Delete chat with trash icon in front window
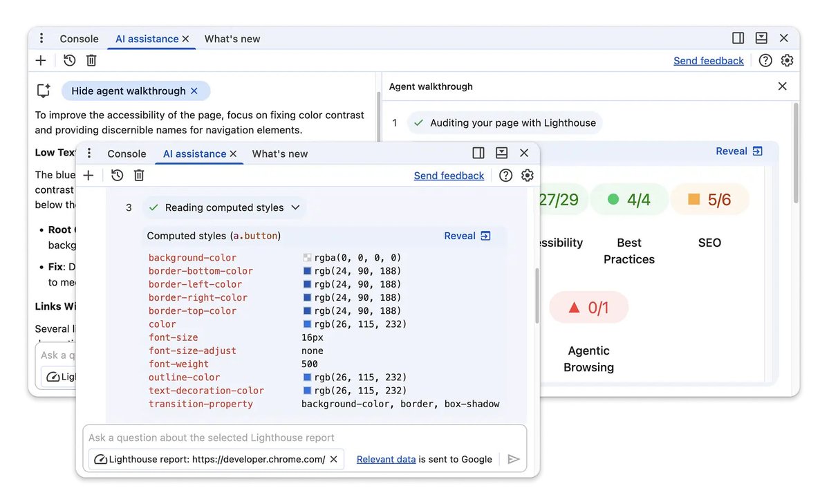829x504 pixels. pos(139,175)
